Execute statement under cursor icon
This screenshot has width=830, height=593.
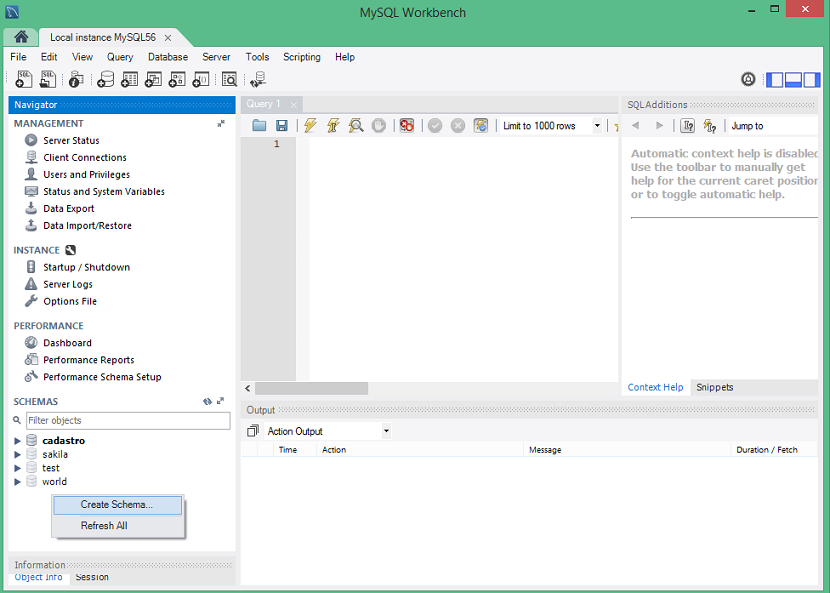point(333,125)
